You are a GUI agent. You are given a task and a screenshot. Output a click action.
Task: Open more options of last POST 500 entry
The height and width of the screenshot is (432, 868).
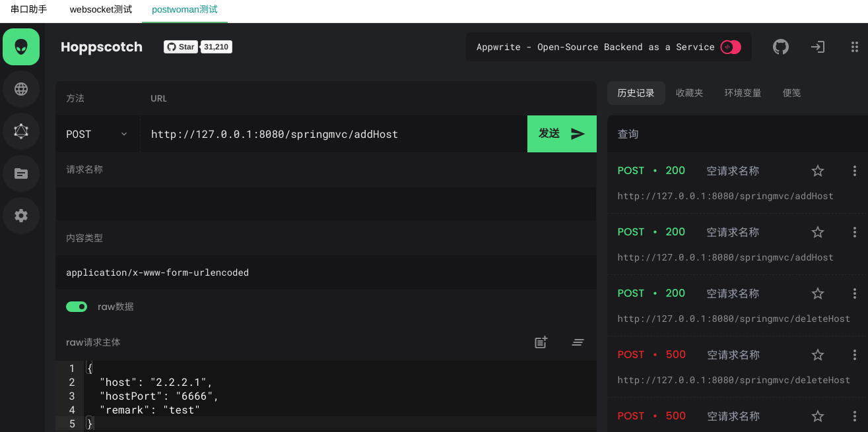[855, 416]
